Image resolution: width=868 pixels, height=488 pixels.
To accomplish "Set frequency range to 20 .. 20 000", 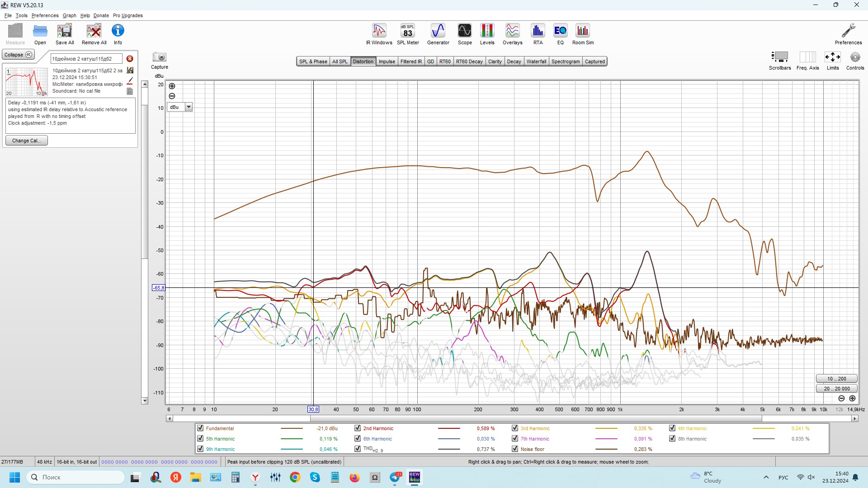I will coord(836,389).
